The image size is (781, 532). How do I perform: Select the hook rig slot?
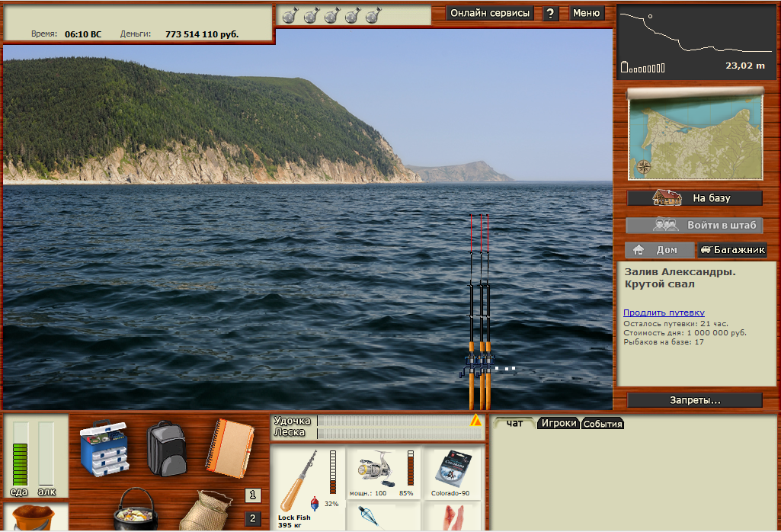pos(383,517)
